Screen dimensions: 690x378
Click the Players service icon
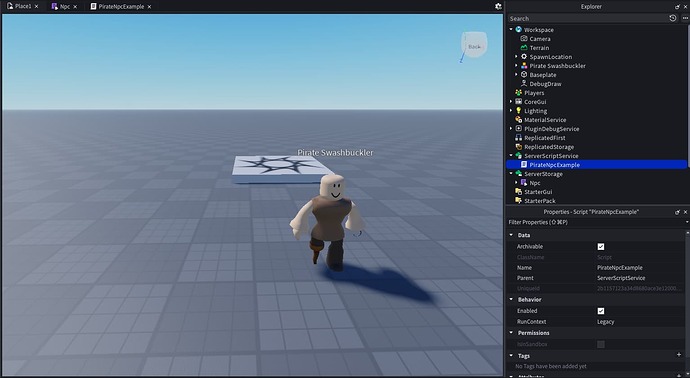pyautogui.click(x=518, y=92)
